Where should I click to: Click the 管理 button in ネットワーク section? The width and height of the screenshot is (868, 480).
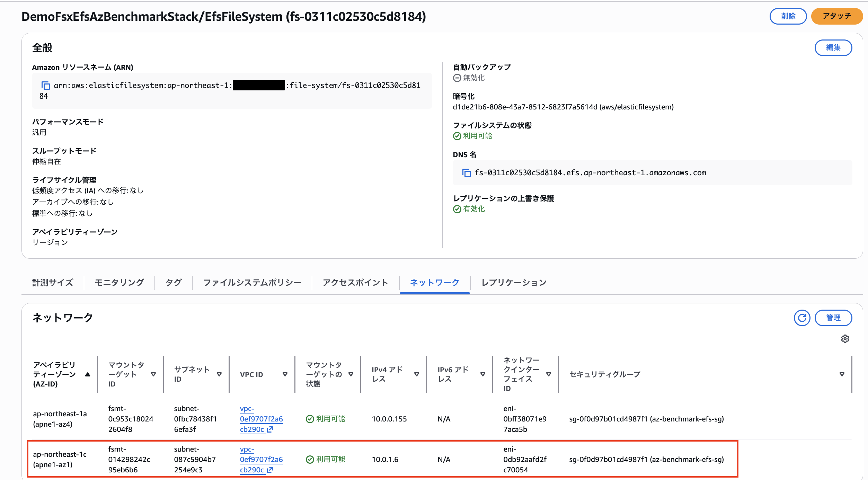click(x=833, y=318)
